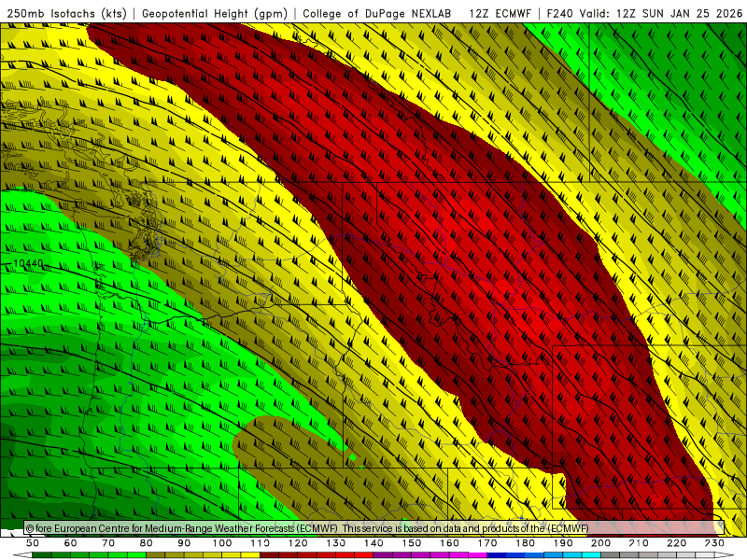Click the '60' legend value
Viewport: 747px width, 560px height.
click(71, 543)
